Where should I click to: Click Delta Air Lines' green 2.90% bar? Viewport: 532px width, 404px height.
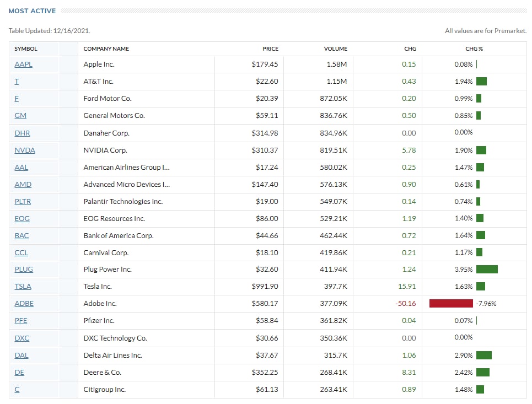(x=484, y=355)
